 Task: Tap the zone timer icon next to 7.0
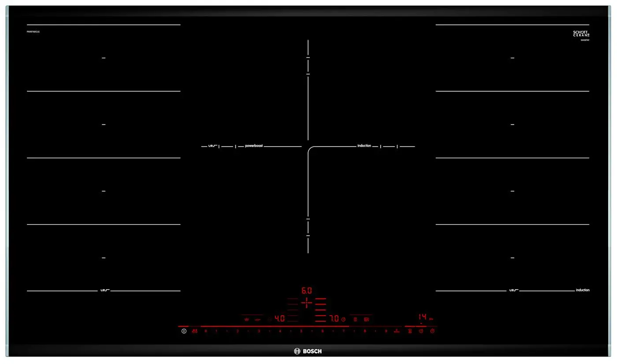click(343, 319)
